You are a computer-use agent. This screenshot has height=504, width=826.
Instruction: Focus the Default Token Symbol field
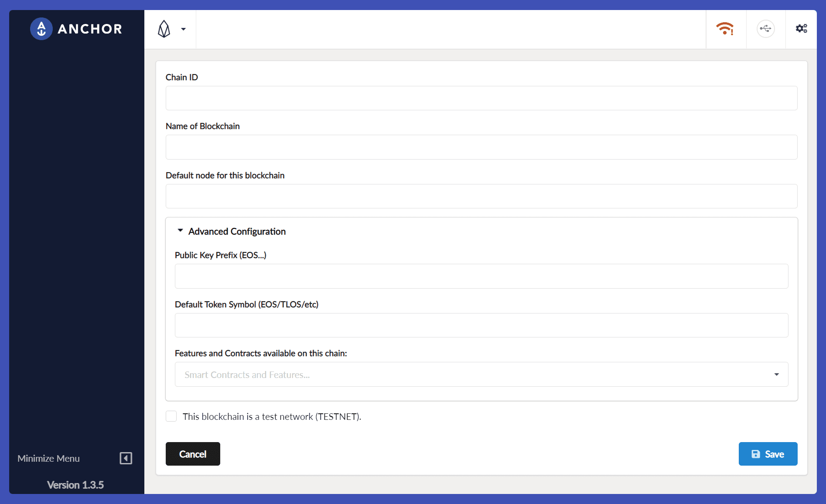click(x=481, y=325)
